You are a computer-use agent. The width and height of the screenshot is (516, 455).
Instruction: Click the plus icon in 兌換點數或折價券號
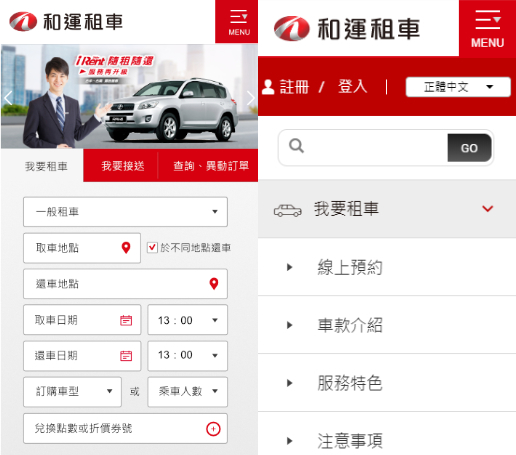click(x=213, y=429)
